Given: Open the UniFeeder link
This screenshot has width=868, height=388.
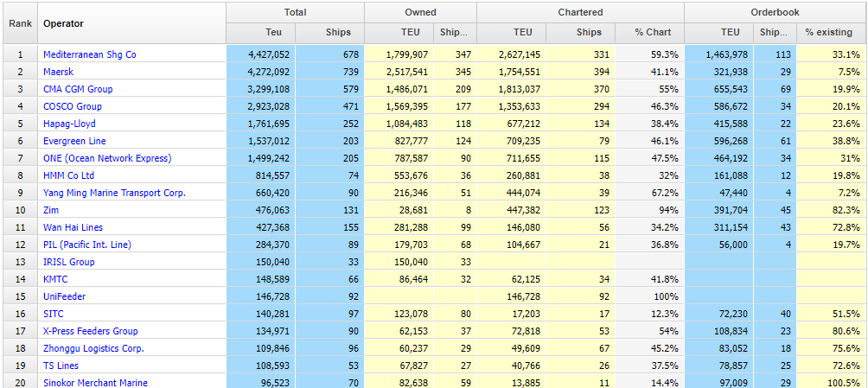Looking at the screenshot, I should pos(63,296).
